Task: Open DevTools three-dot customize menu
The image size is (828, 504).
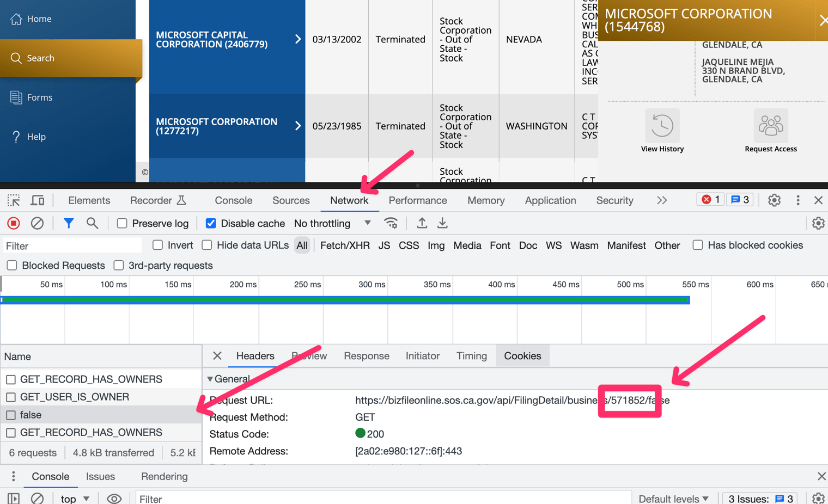Action: point(798,200)
